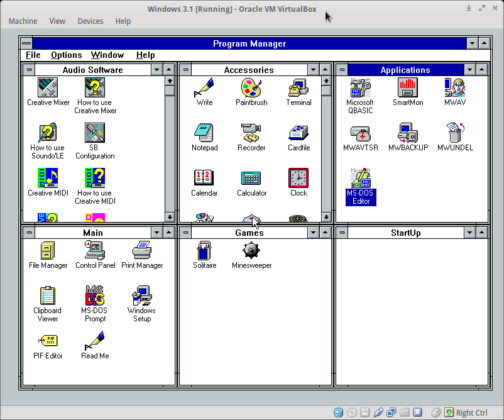504x420 pixels.
Task: Open the Accessories window control menu box
Action: pos(185,70)
